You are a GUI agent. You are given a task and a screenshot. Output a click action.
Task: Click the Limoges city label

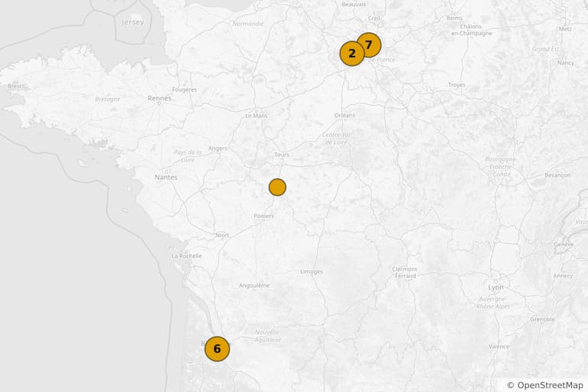click(312, 272)
